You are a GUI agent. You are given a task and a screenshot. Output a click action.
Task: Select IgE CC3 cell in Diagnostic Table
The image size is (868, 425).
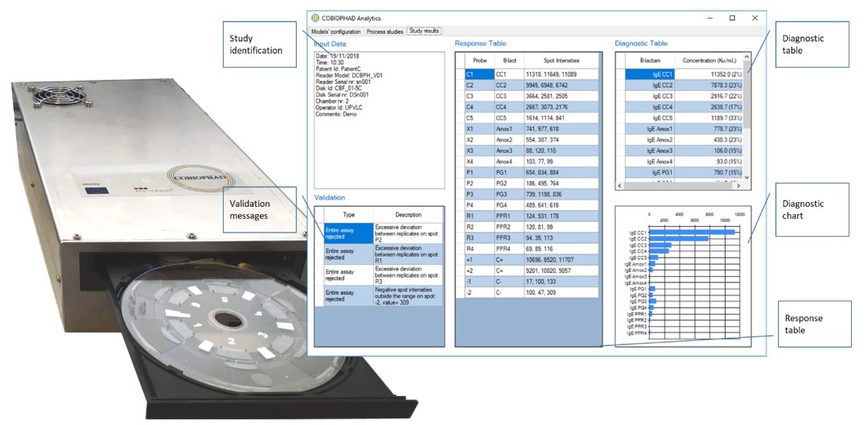650,96
